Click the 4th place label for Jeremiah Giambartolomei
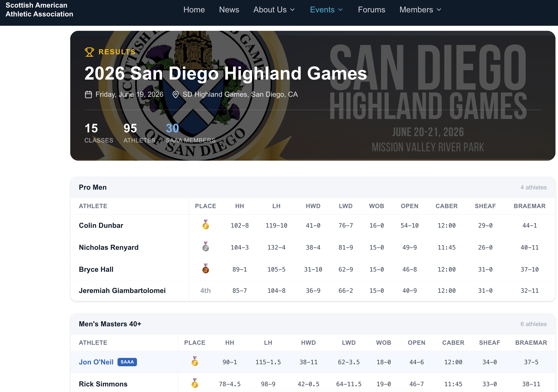Screen dimensions: 558x392 tap(205, 290)
